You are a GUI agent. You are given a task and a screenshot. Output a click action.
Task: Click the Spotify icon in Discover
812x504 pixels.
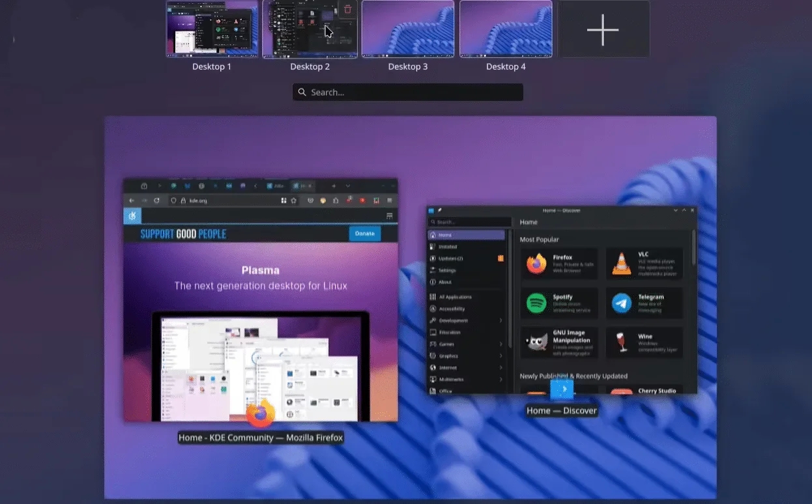tap(537, 303)
